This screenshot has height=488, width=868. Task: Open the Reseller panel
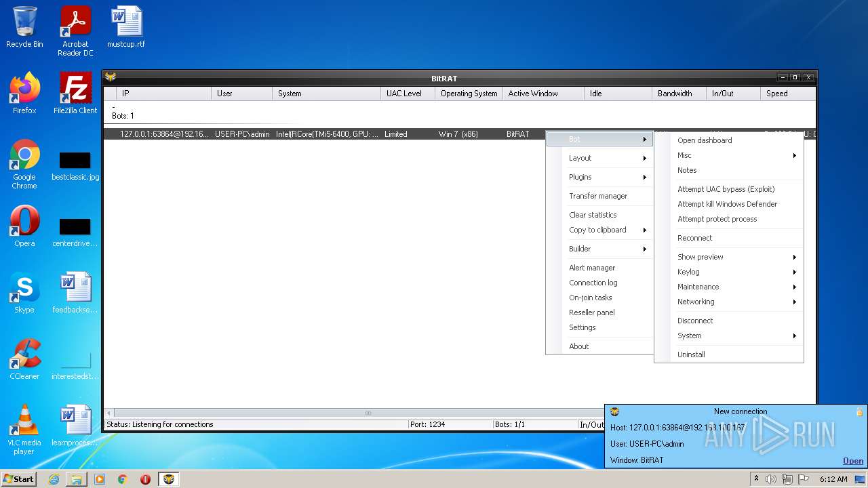point(599,312)
